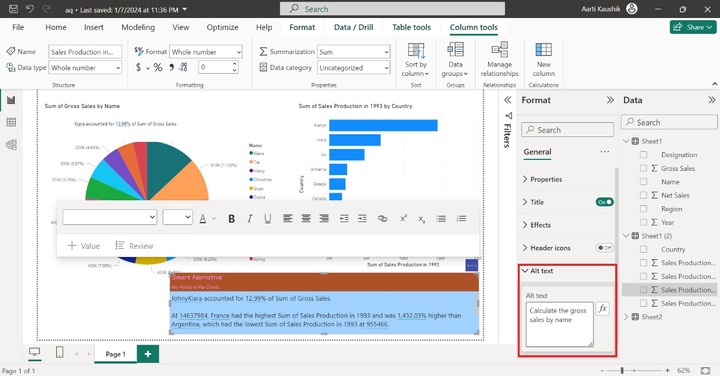Enable the Header icons toggle

pyautogui.click(x=604, y=248)
